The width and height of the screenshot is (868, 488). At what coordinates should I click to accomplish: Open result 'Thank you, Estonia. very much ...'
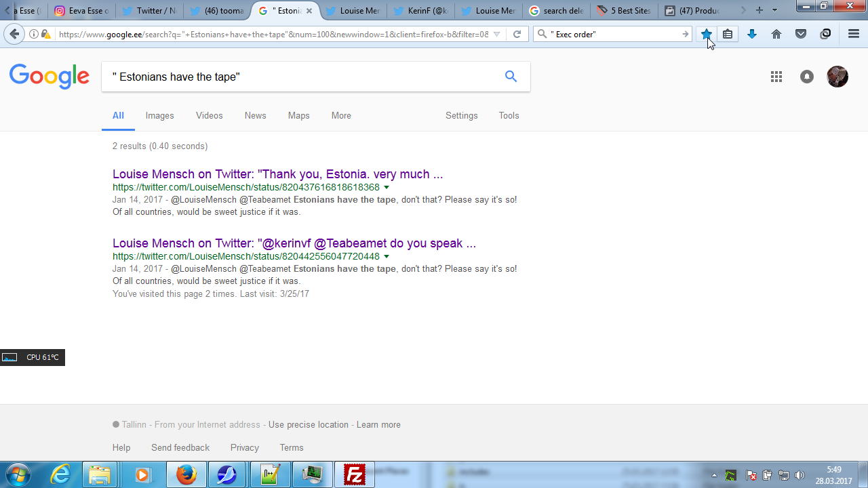point(278,174)
